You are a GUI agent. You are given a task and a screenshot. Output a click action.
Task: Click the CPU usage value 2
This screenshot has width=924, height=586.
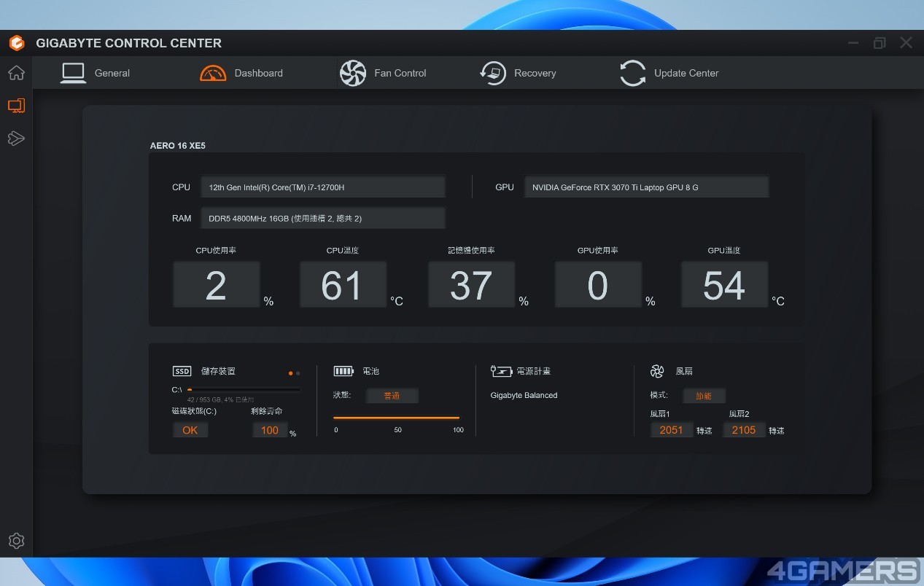point(216,285)
